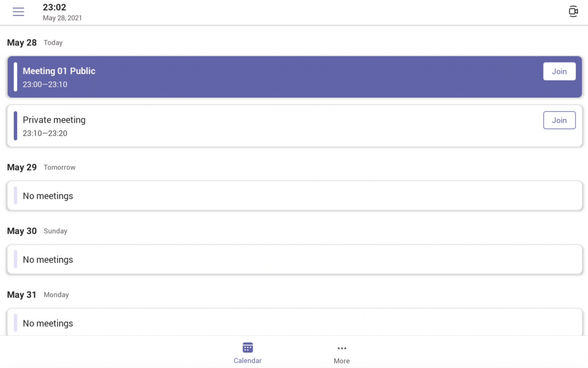Click the May 31 No meetings card
588x368 pixels.
coord(295,323)
